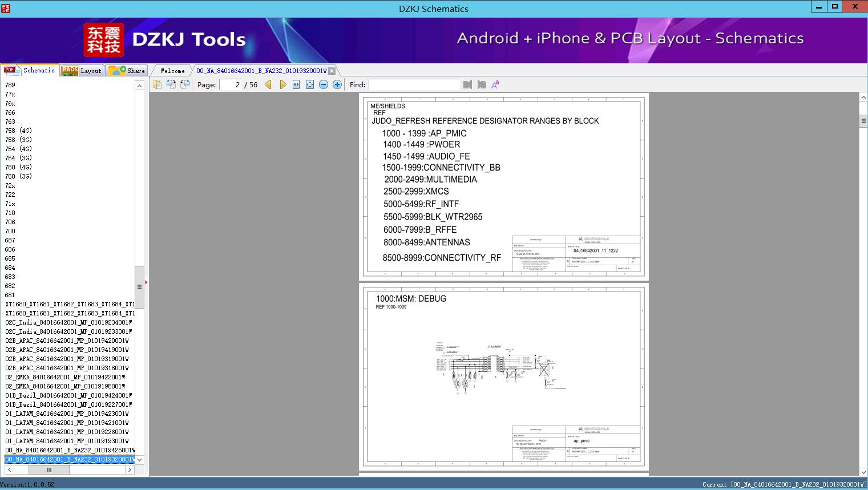
Task: Click the file list horizontal scrollbar thumb
Action: click(x=49, y=470)
